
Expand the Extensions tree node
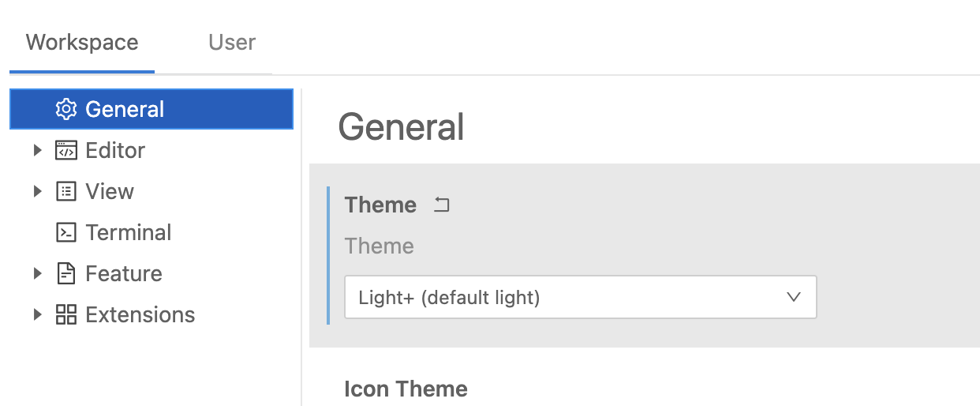tap(37, 314)
